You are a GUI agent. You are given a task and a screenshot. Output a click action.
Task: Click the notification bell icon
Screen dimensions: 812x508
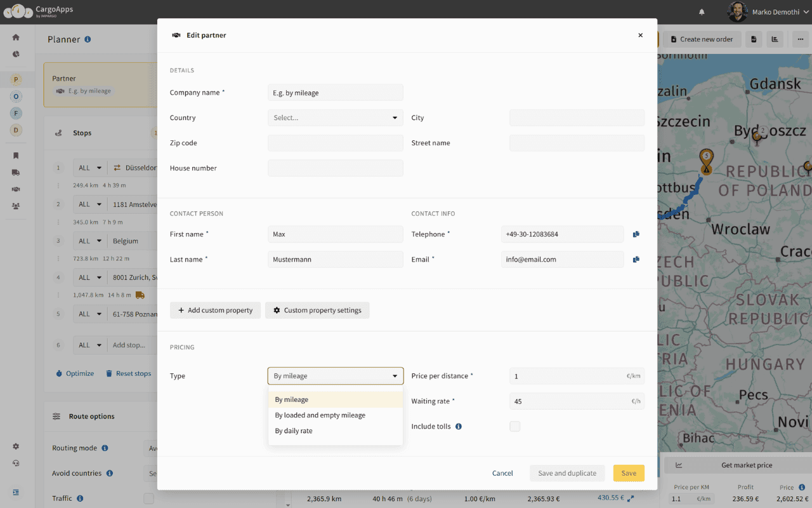(702, 12)
